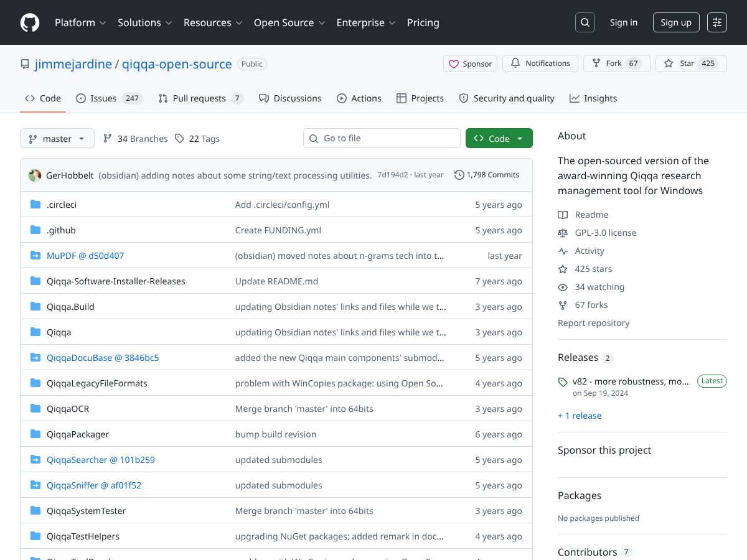The image size is (747, 560).
Task: View the 34 Branches list
Action: [136, 139]
